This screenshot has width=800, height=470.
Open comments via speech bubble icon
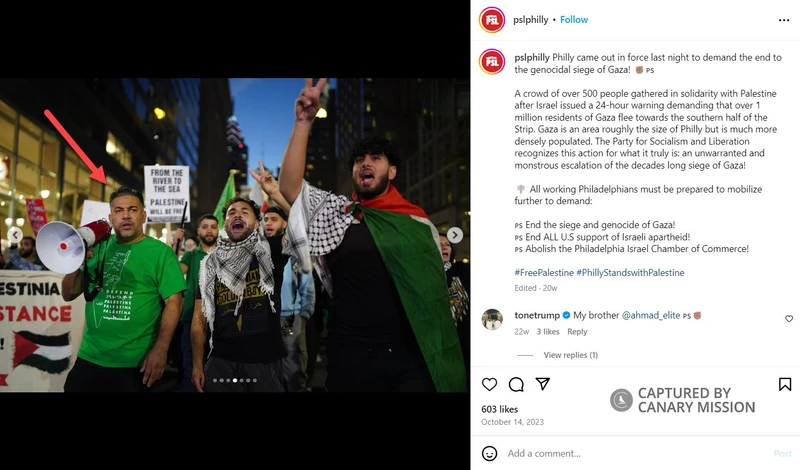(516, 384)
